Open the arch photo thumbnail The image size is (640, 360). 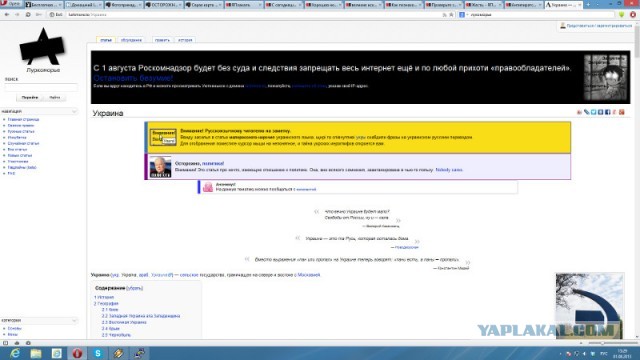(589, 306)
